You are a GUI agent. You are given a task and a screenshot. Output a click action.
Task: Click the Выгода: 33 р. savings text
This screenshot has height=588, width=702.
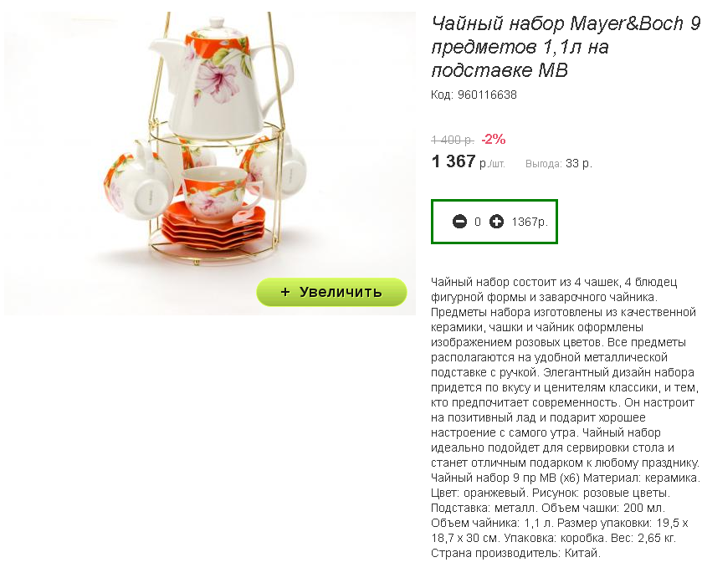(558, 164)
